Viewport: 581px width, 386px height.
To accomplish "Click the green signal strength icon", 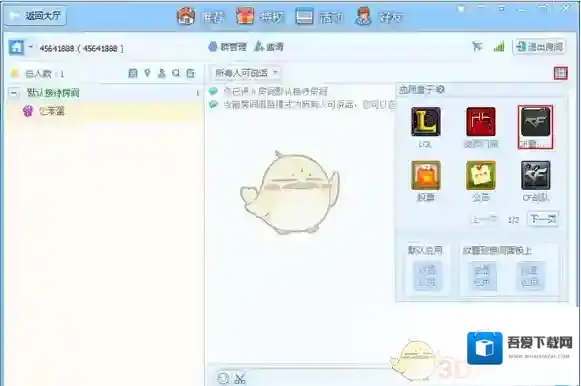I will 499,47.
